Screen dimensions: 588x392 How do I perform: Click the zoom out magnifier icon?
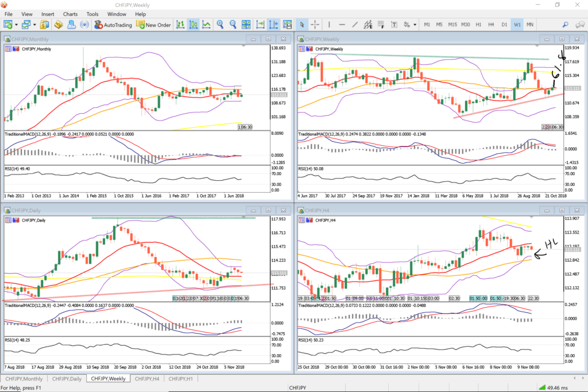click(233, 25)
